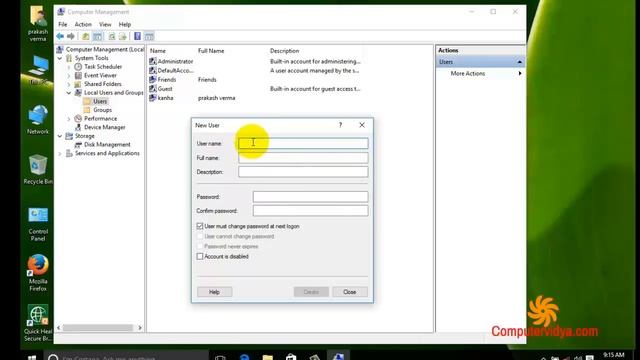Select Computer Management (Local) root node
The width and height of the screenshot is (640, 360).
105,49
